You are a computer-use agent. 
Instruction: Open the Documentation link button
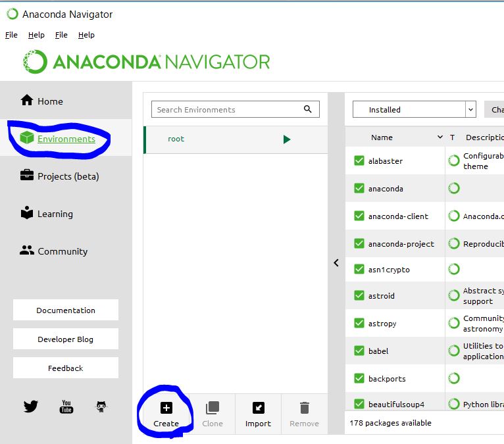click(66, 310)
